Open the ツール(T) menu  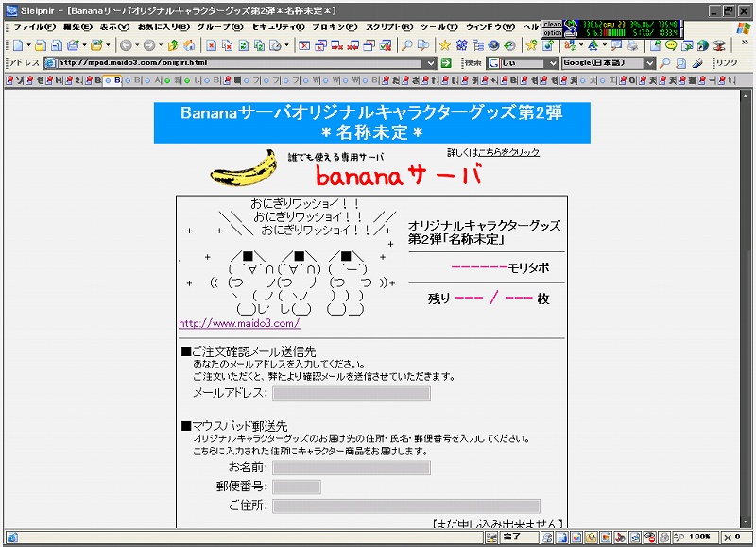pyautogui.click(x=439, y=27)
